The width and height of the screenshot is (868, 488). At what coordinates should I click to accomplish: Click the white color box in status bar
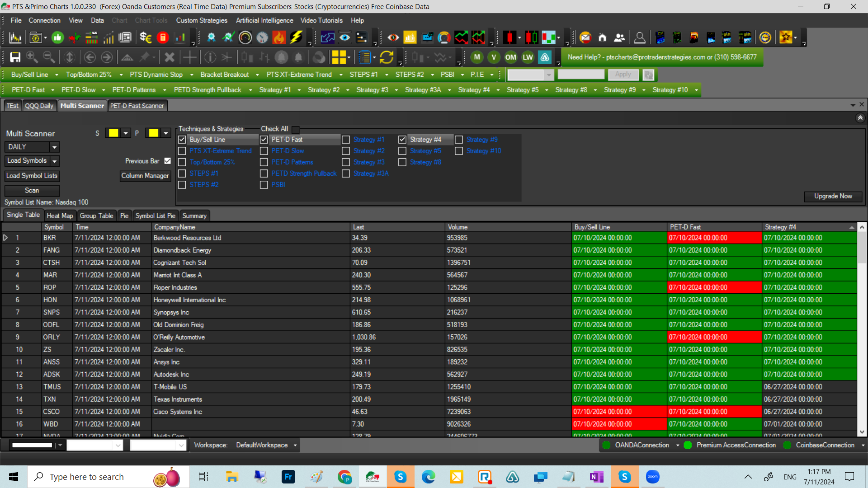[x=32, y=446]
